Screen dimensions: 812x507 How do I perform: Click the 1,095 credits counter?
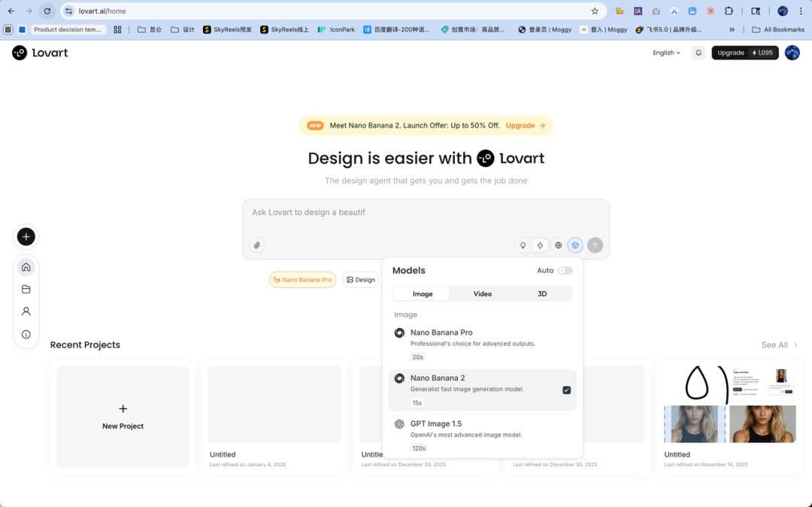[x=762, y=53]
